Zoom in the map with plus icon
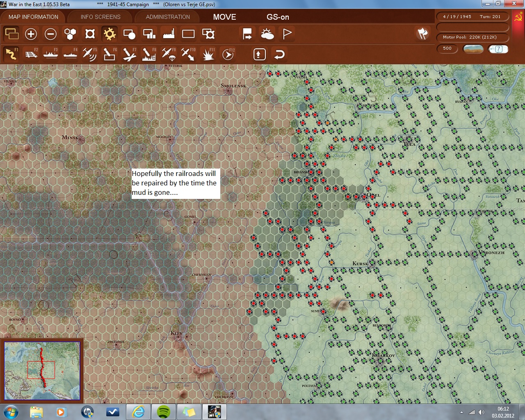 click(x=31, y=34)
